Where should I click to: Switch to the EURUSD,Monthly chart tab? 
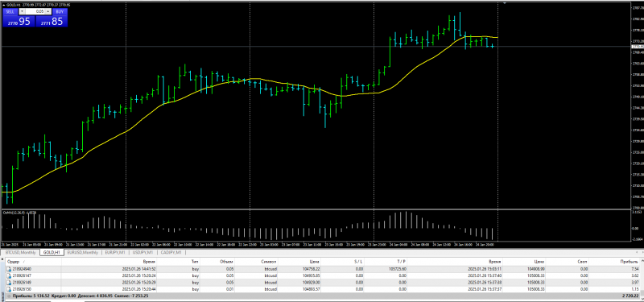[x=83, y=252]
